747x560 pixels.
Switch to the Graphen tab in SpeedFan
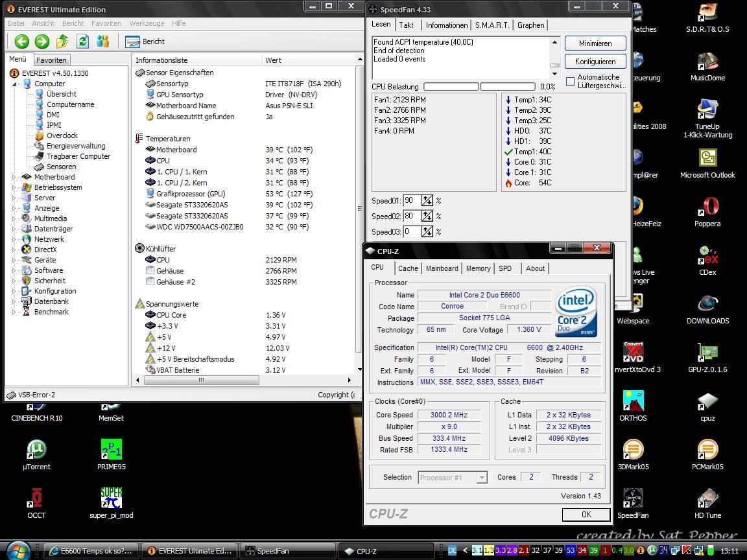pos(530,25)
